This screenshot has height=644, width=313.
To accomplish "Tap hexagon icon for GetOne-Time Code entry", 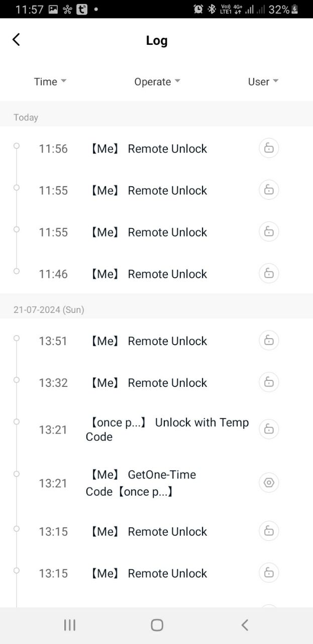I will point(269,483).
